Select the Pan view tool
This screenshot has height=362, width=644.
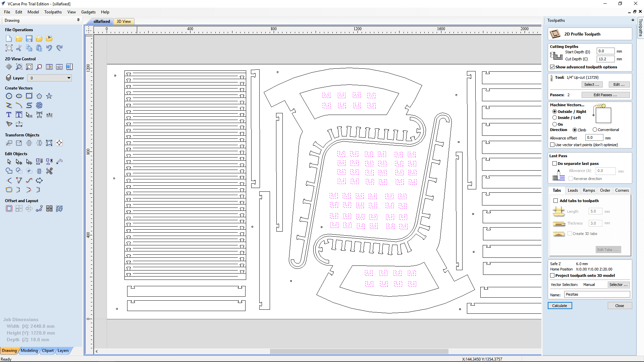[x=9, y=67]
